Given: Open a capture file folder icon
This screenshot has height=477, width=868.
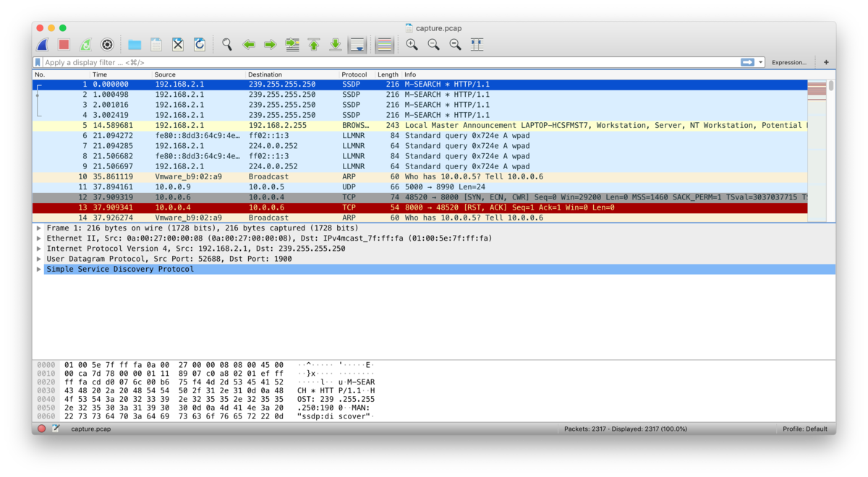Looking at the screenshot, I should pos(135,45).
